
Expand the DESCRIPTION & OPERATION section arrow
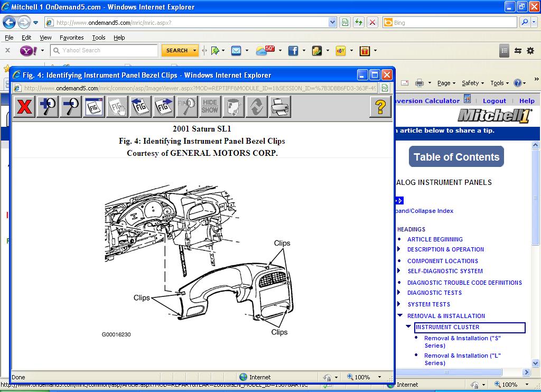(x=399, y=249)
